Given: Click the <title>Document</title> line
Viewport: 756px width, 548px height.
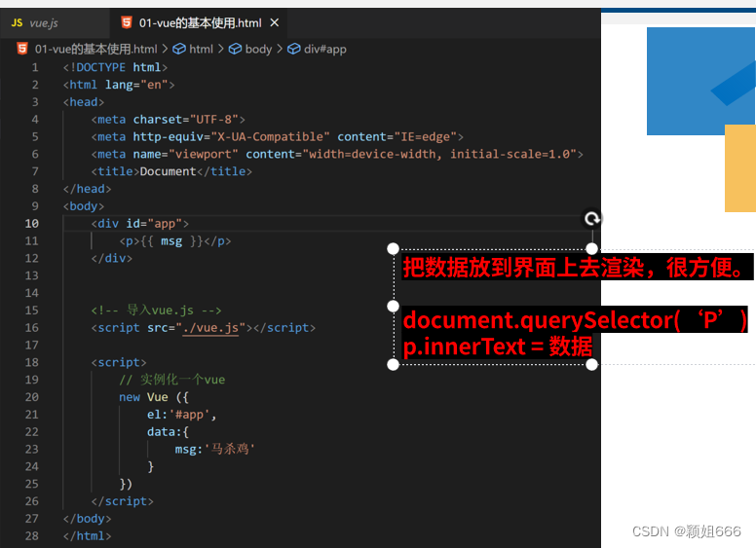Looking at the screenshot, I should tap(171, 171).
